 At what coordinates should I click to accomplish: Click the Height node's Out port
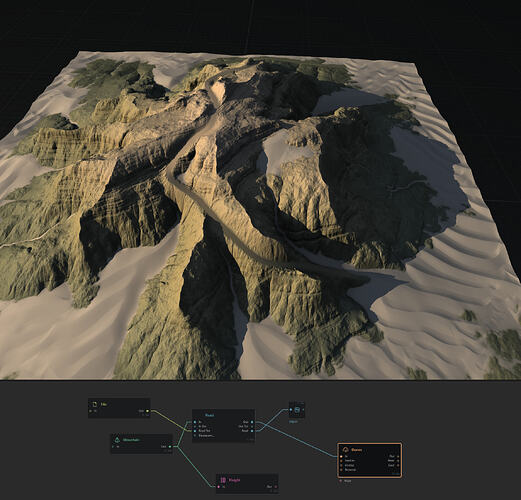pyautogui.click(x=276, y=487)
